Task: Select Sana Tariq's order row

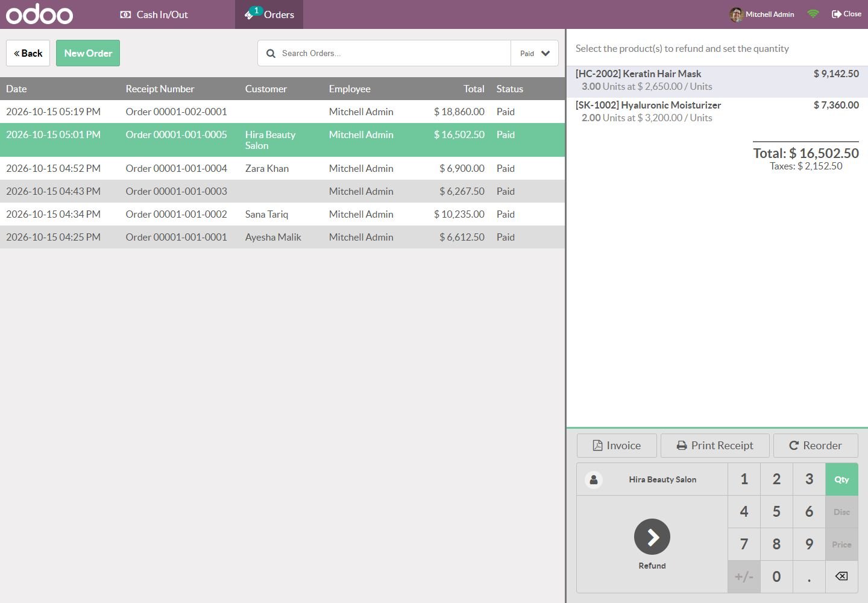Action: (x=282, y=214)
